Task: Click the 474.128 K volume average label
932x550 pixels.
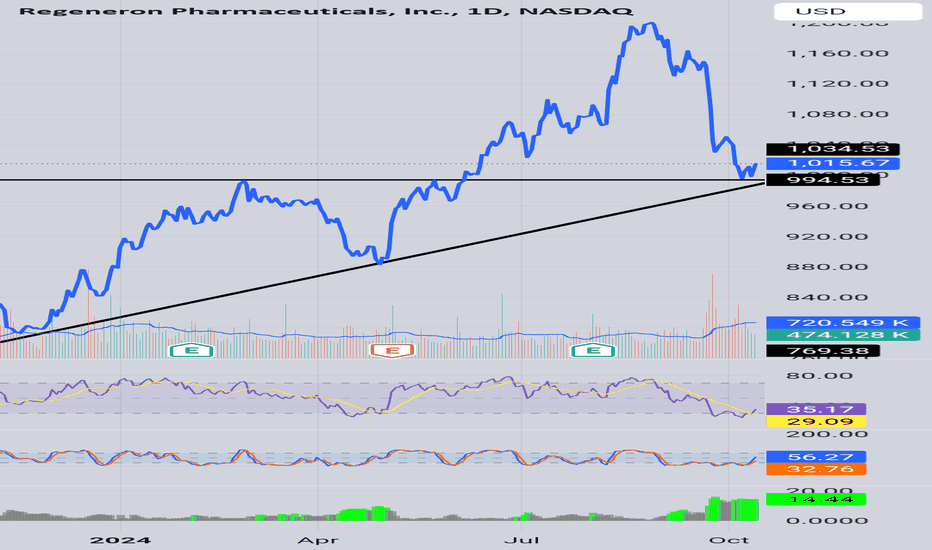Action: 843,335
